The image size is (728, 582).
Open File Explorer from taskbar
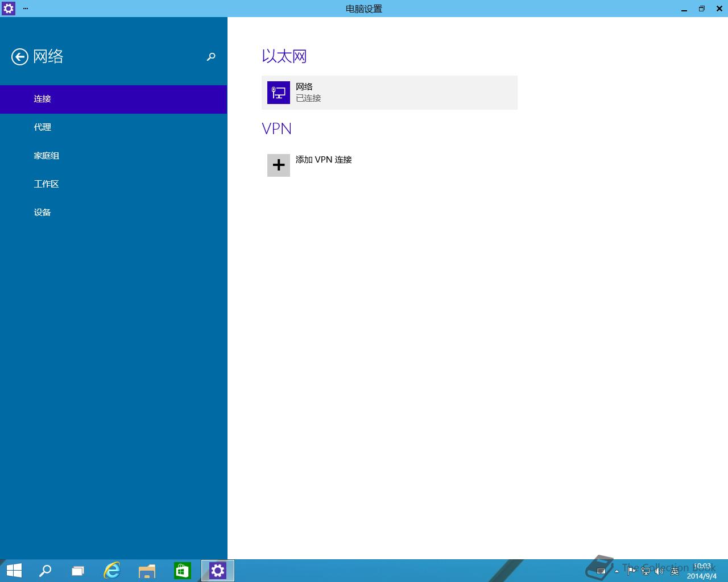(147, 571)
